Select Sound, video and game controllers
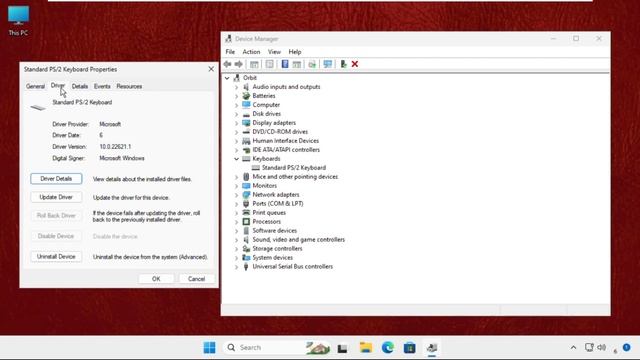 (x=298, y=240)
